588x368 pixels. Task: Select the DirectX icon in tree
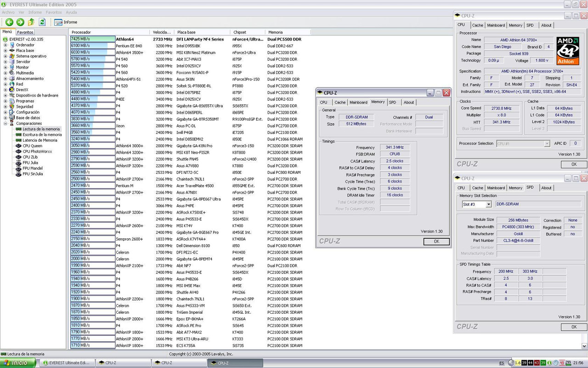(x=12, y=90)
